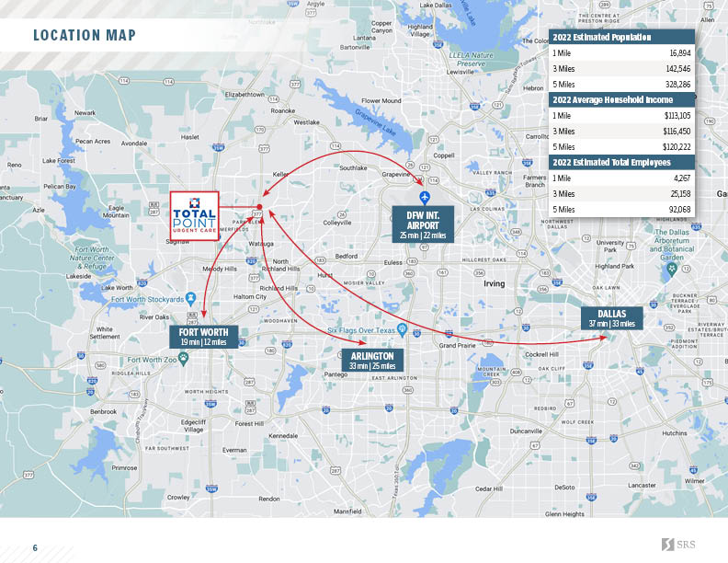Image resolution: width=728 pixels, height=563 pixels.
Task: Select the Dallas distance label
Action: click(612, 318)
